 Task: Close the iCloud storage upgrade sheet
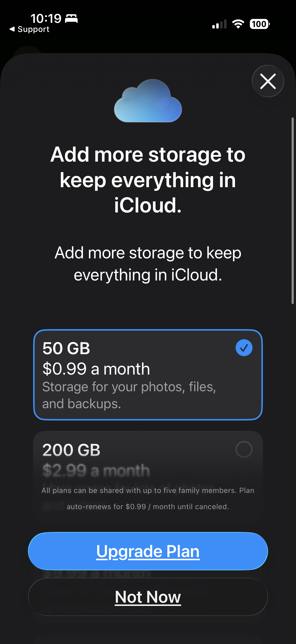pos(268,81)
